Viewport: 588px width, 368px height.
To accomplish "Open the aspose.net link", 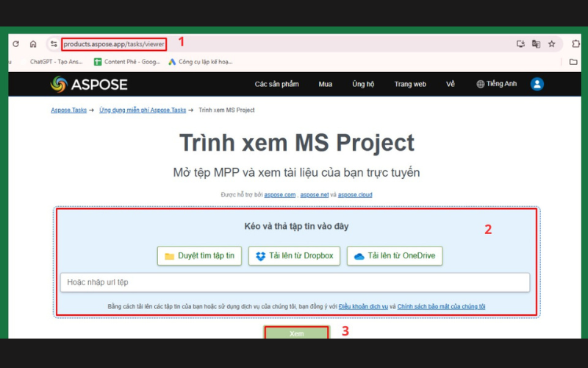I will 315,194.
